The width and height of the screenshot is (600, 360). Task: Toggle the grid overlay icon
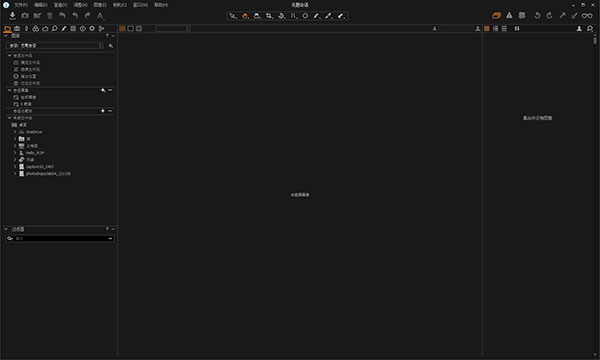[522, 16]
